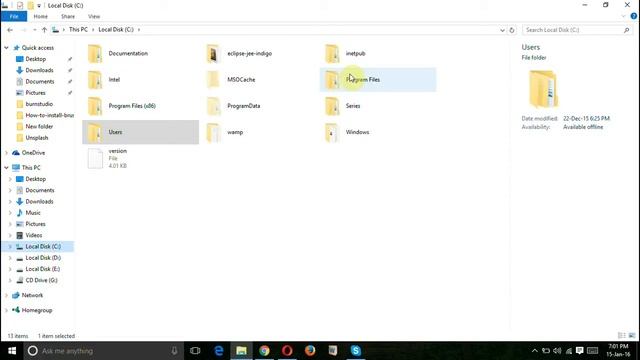The image size is (640, 360).
Task: Collapse the Quick access tree
Action: [7, 48]
